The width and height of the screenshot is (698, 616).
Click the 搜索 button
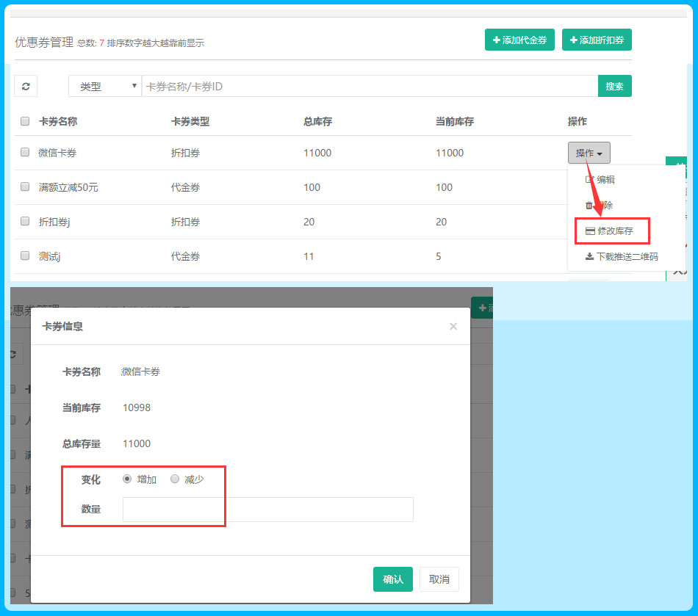pos(614,87)
